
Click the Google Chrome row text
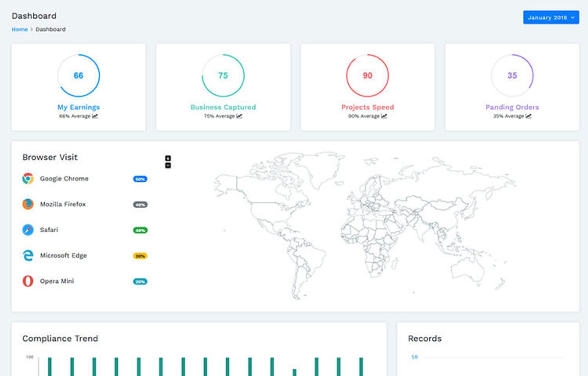[64, 179]
